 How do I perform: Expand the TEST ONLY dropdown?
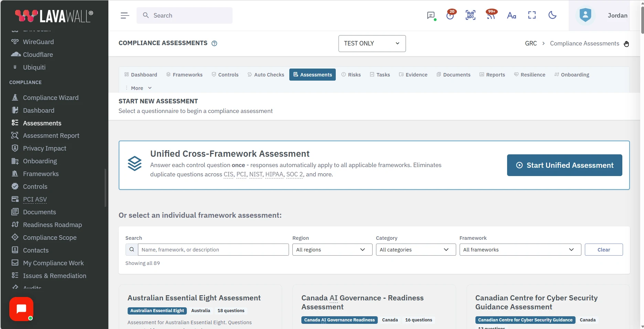[x=372, y=43]
